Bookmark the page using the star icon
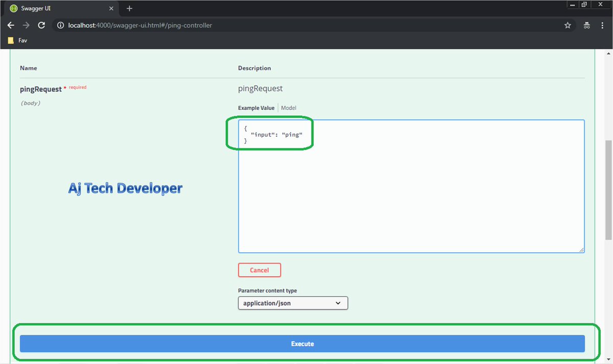Image resolution: width=613 pixels, height=364 pixels. coord(568,25)
